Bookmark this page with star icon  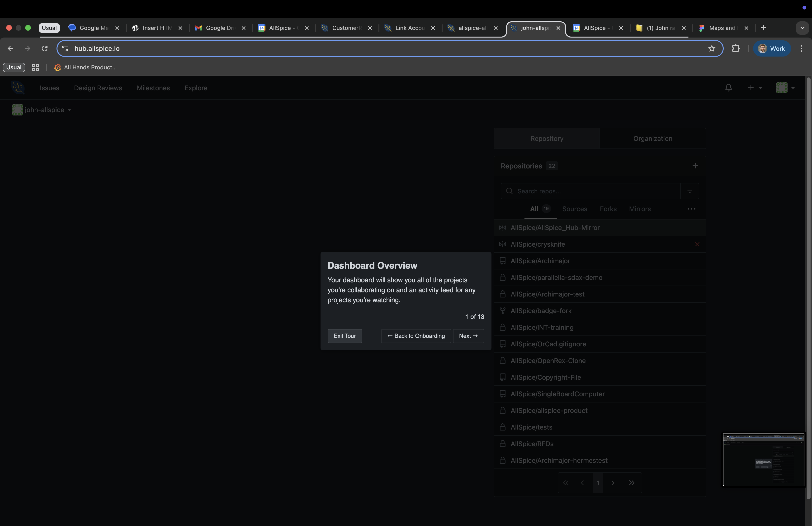click(711, 48)
